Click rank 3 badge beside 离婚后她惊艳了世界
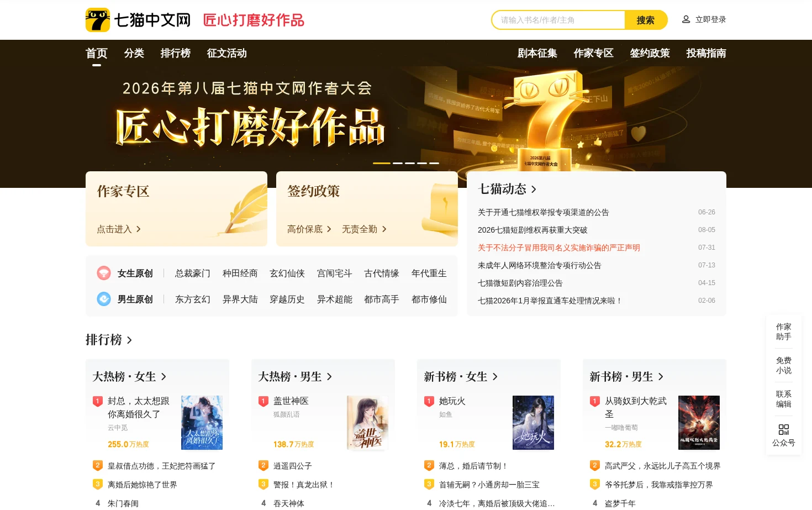Screen dimensions: 812x510 coord(98,485)
